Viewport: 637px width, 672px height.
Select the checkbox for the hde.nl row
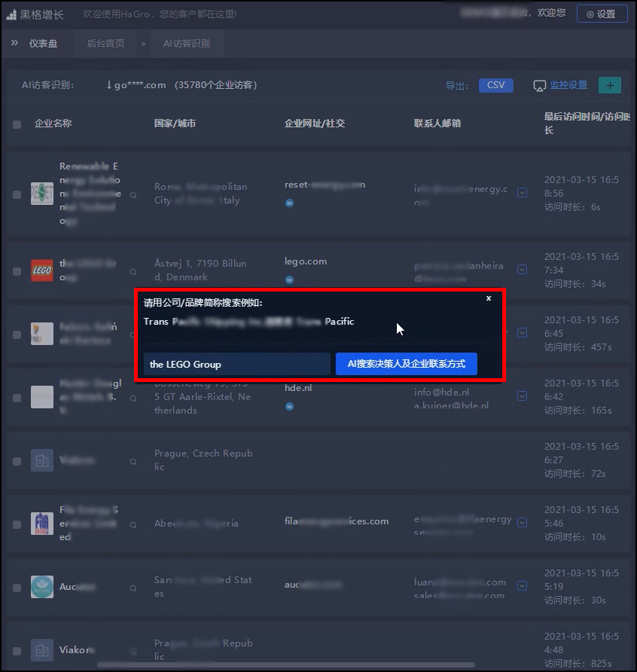17,397
